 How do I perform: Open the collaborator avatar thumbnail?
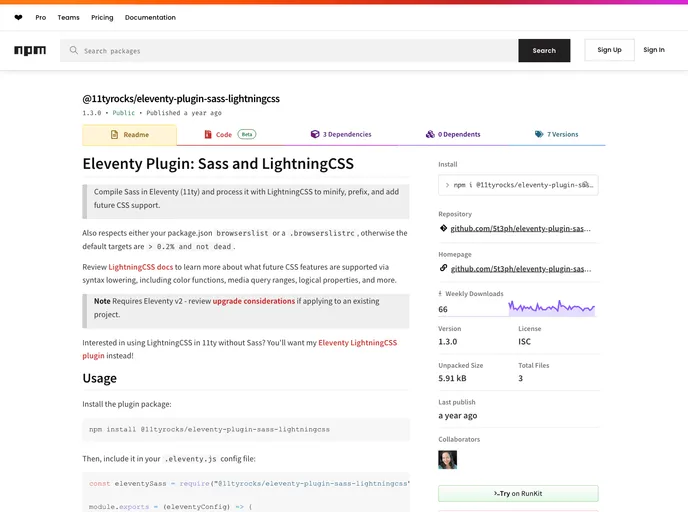[448, 460]
